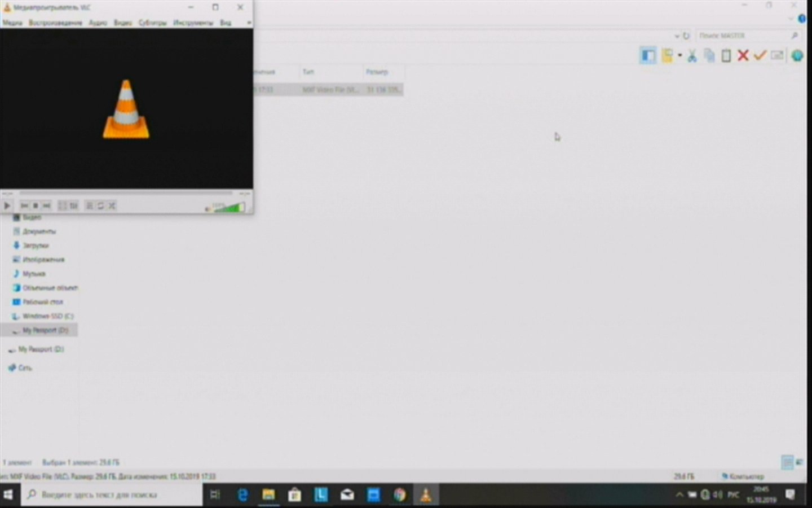The image size is (812, 508).
Task: Adjust the VLC volume slider
Action: (x=229, y=208)
